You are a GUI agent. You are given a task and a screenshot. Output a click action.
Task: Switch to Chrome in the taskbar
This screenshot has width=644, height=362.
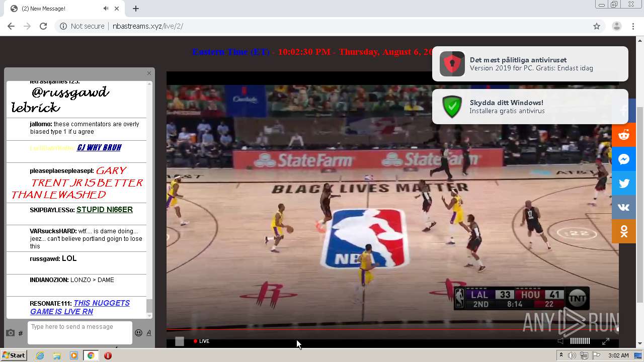[x=91, y=355]
